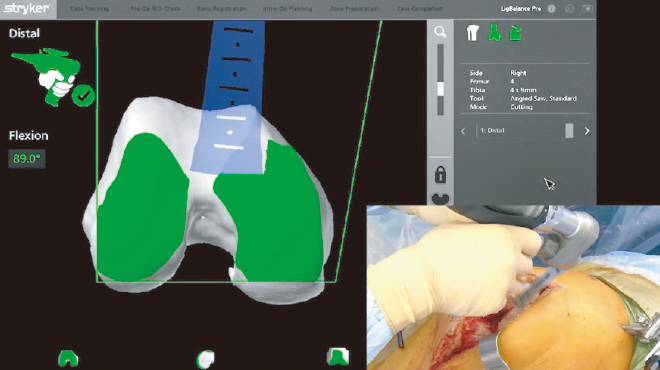Click the green saw handpiece status icon
Image resolution: width=660 pixels, height=370 pixels.
[x=46, y=76]
